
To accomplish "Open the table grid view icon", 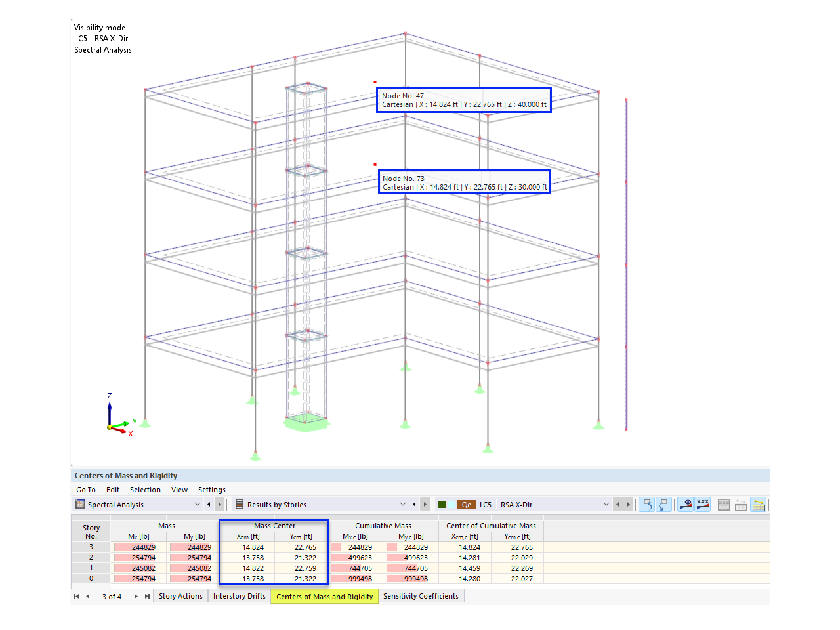I will pos(723,504).
